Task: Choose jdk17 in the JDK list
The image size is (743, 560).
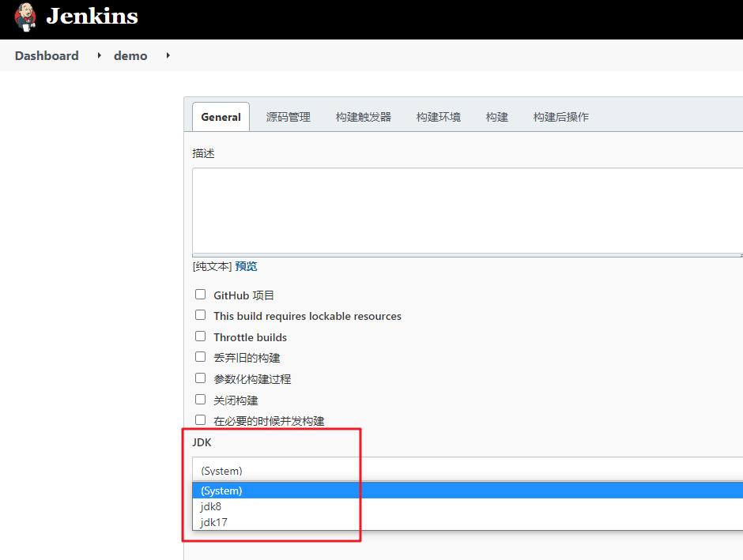Action: coord(214,522)
